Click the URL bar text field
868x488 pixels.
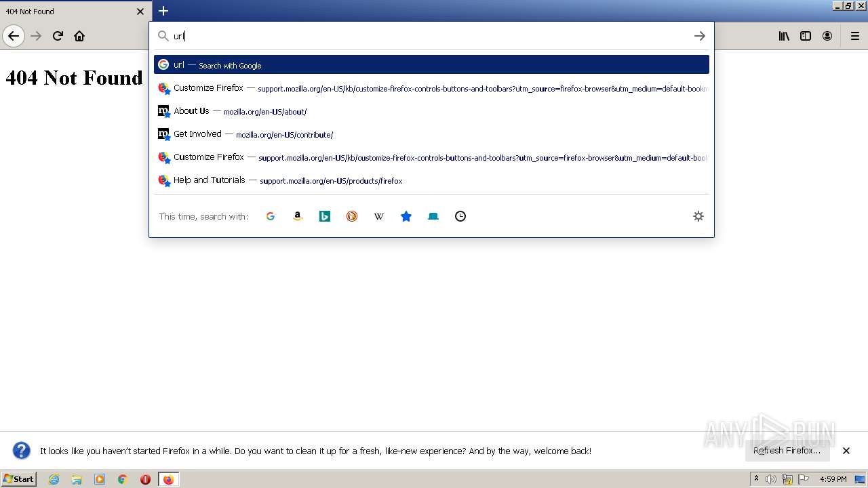click(x=431, y=36)
